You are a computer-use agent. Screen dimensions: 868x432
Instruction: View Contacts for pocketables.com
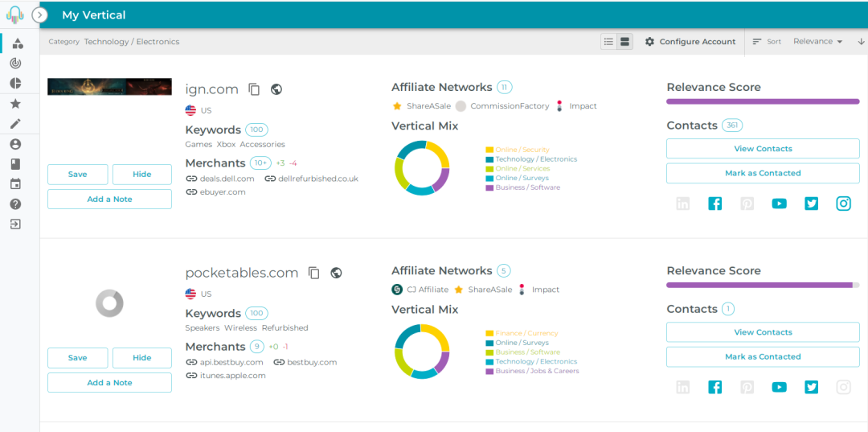[763, 332]
